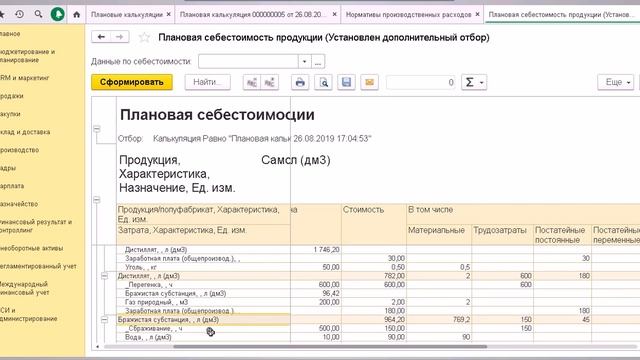Click the 964,20 cost cell

coord(374,320)
